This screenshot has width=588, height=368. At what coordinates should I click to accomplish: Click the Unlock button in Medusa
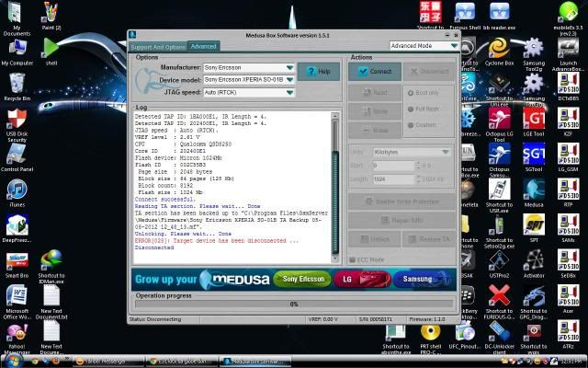pyautogui.click(x=374, y=239)
